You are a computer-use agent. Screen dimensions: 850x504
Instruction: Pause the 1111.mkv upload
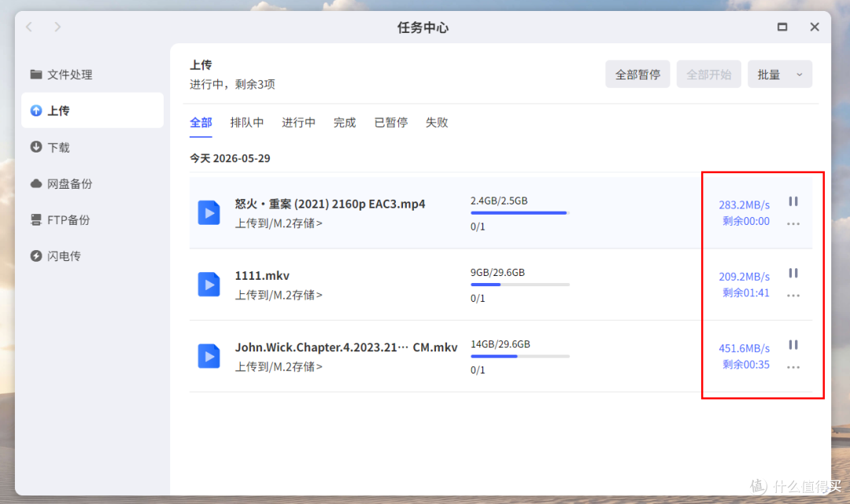[793, 273]
